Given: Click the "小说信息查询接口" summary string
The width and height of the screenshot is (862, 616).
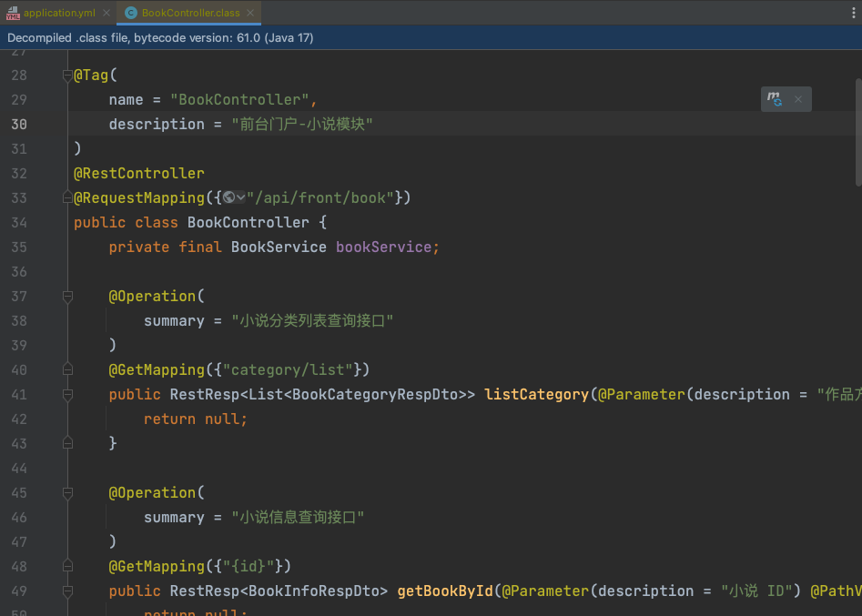Looking at the screenshot, I should pyautogui.click(x=298, y=517).
